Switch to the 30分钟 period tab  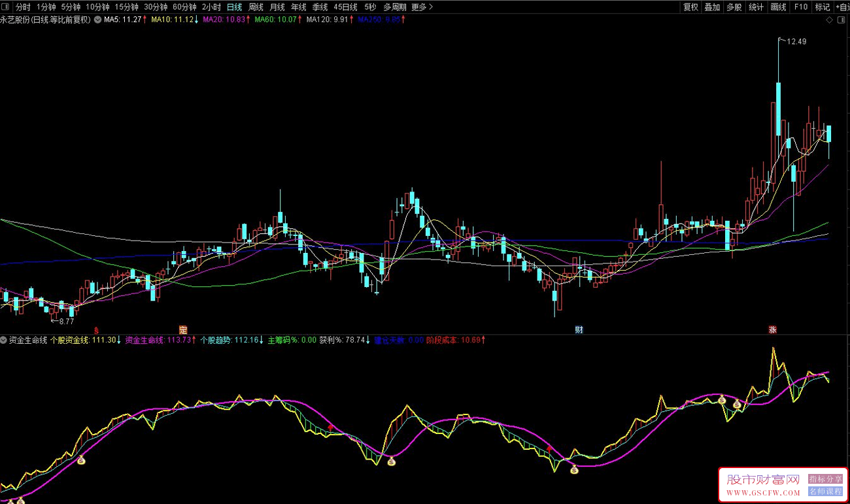156,7
